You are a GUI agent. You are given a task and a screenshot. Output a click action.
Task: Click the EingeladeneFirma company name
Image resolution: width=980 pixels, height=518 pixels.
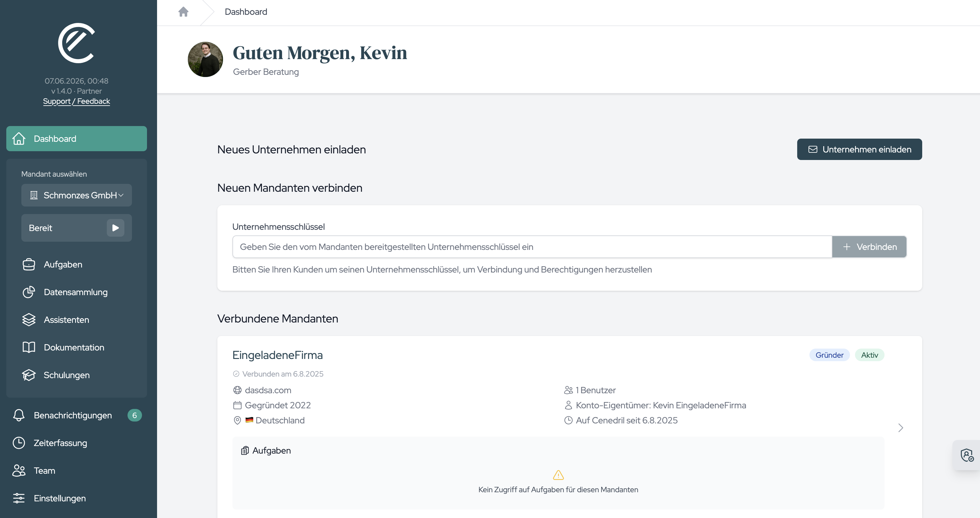[x=277, y=355]
